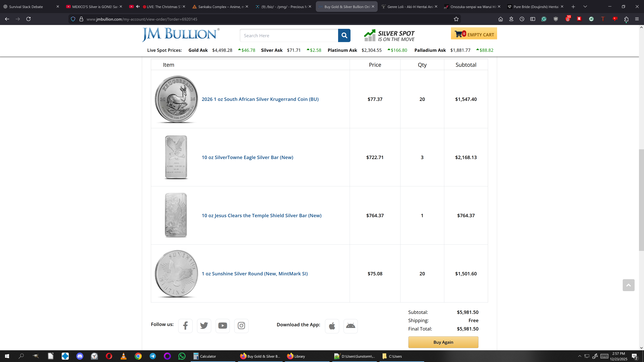Open the JM Bullion Facebook page icon
Image resolution: width=644 pixels, height=362 pixels.
click(x=185, y=325)
